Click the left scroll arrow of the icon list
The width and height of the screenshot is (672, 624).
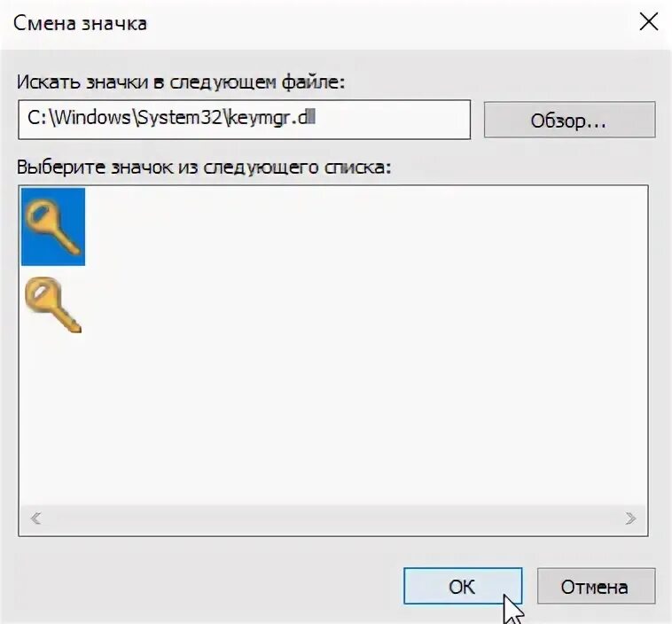pos(36,519)
